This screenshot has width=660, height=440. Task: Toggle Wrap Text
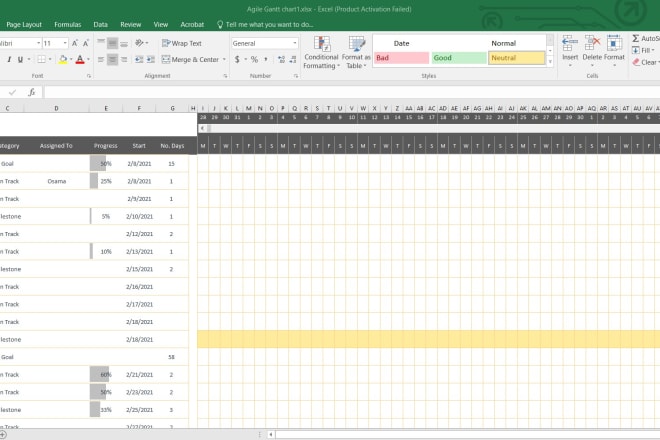[x=182, y=43]
